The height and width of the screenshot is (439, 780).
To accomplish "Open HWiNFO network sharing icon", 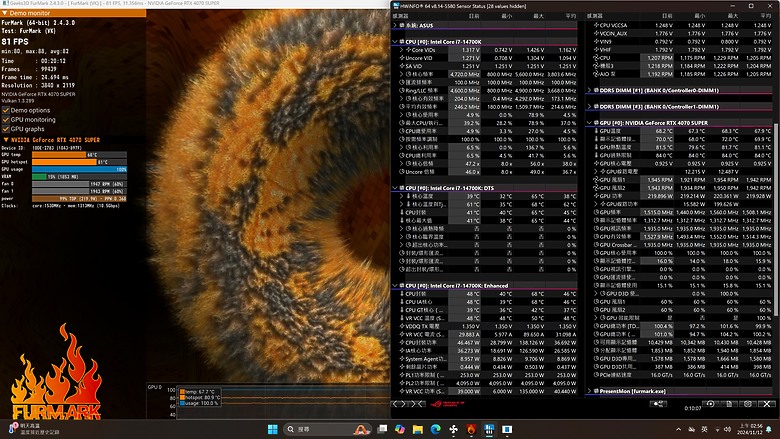I will pos(659,404).
